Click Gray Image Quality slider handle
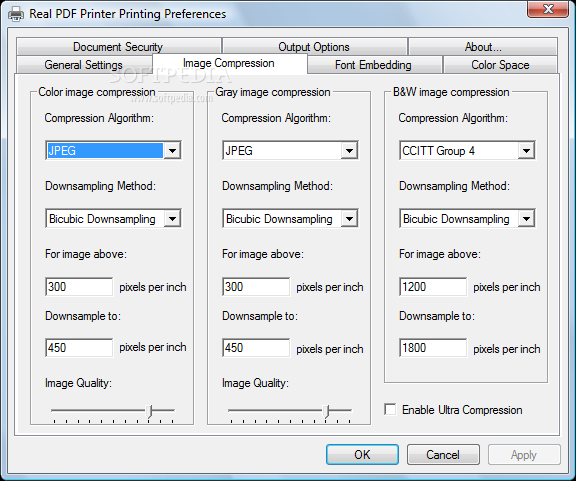576x481 pixels. coord(326,411)
